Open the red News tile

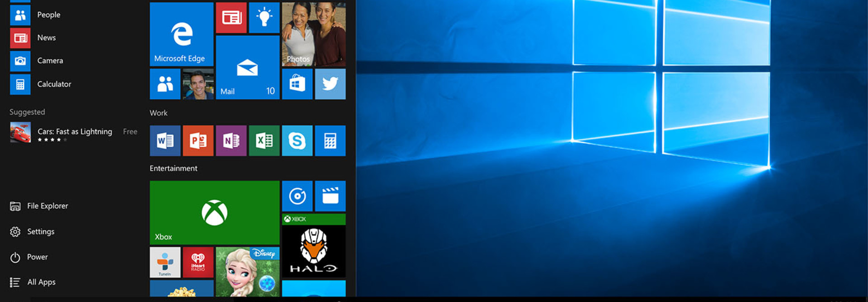click(x=231, y=18)
